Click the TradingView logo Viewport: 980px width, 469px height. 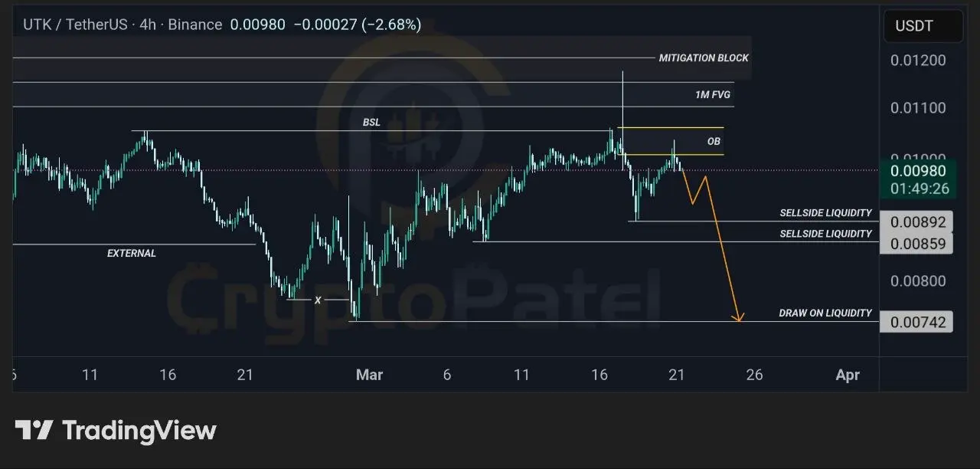pos(116,431)
